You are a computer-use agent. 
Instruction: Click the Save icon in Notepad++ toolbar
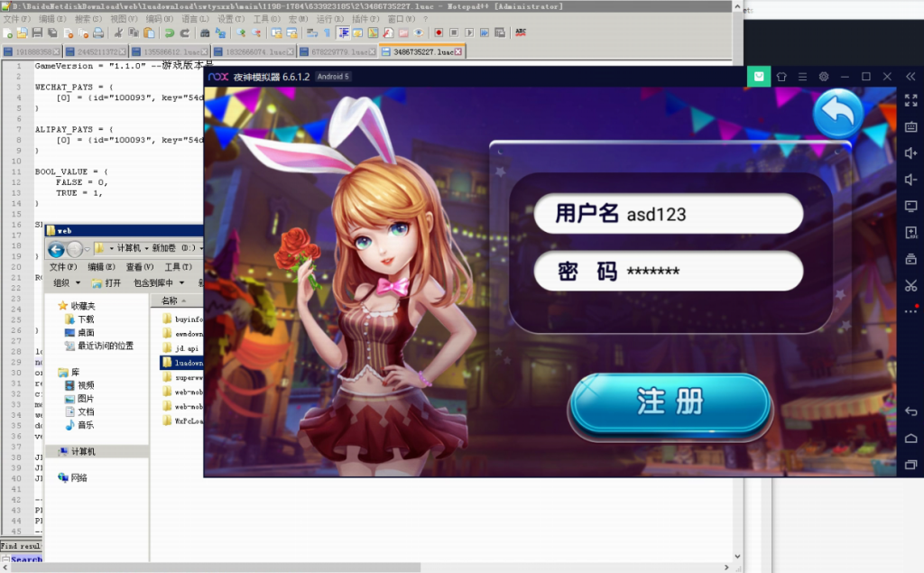37,33
